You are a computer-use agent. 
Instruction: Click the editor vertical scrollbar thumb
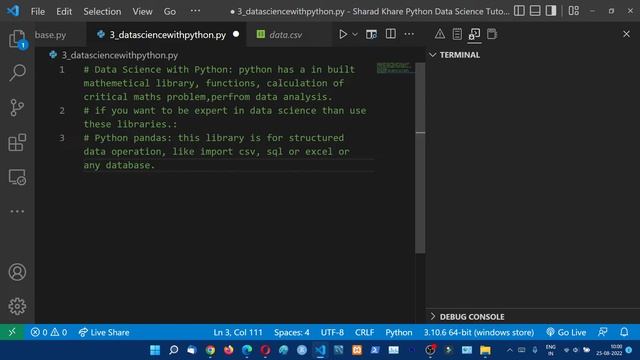(420, 158)
